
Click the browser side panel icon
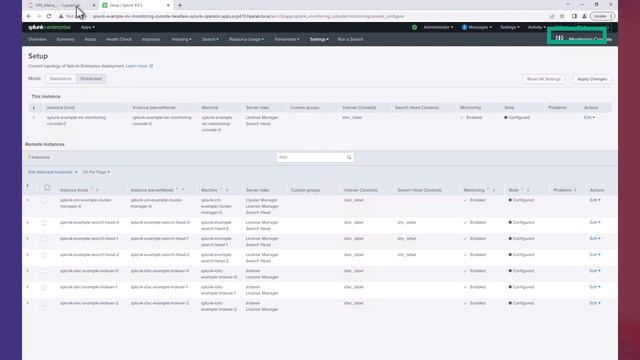click(x=574, y=16)
